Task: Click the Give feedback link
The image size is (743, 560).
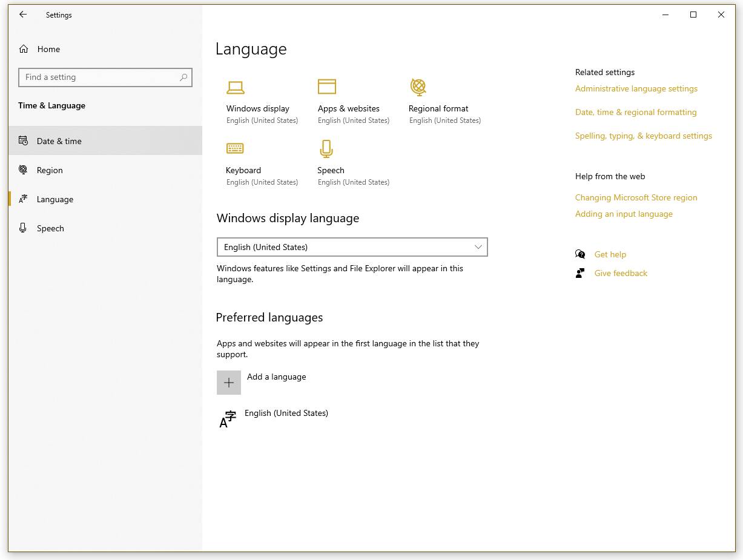Action: click(621, 273)
